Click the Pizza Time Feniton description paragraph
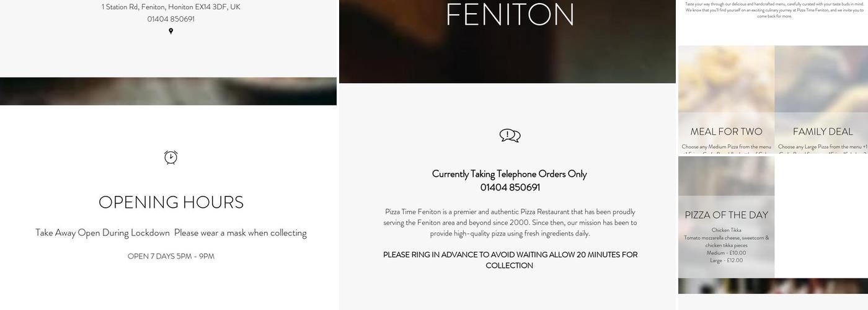This screenshot has height=310, width=868. pos(510,223)
